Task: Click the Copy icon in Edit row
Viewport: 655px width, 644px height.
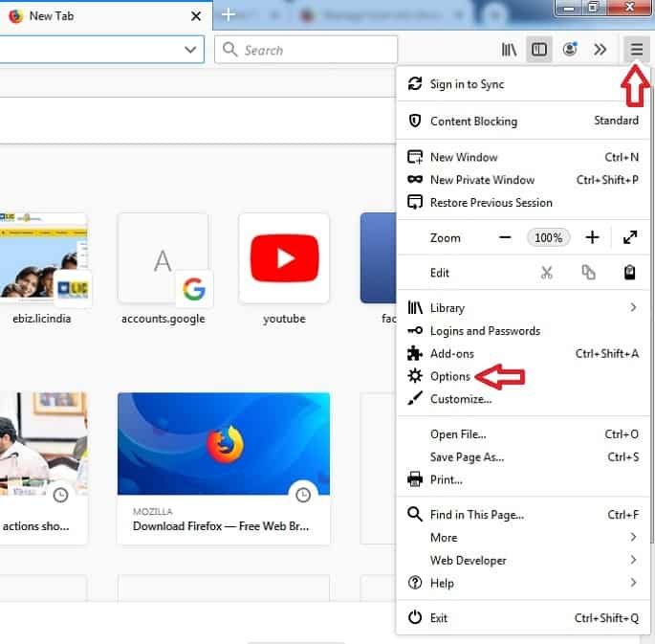Action: click(588, 273)
